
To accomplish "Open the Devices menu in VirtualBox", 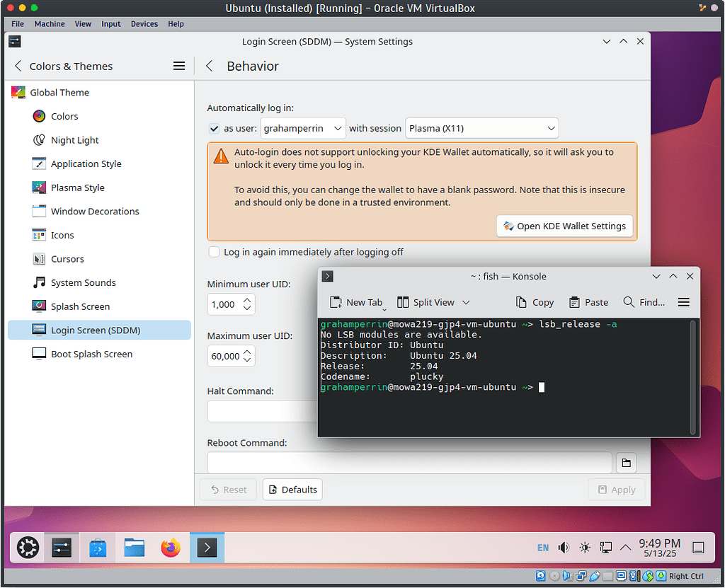I will tap(144, 23).
